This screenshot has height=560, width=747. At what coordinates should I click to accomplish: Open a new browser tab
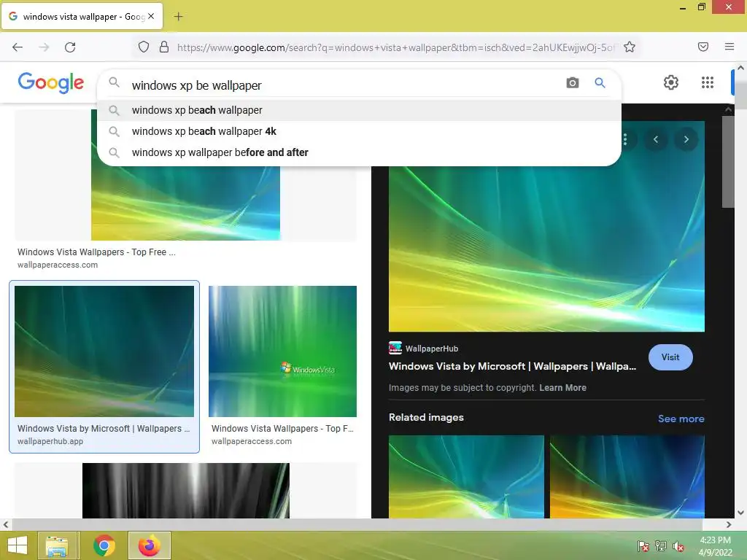(178, 17)
